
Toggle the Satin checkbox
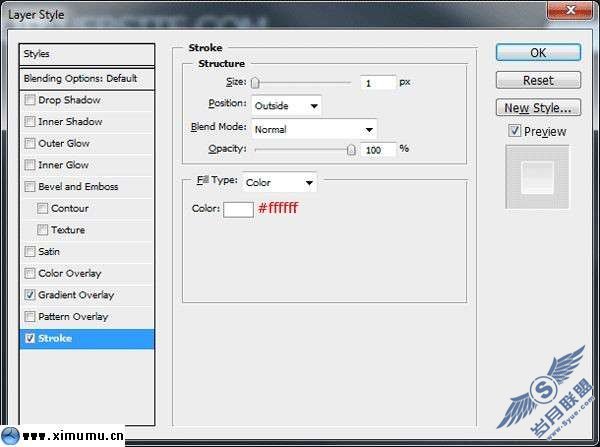click(30, 252)
